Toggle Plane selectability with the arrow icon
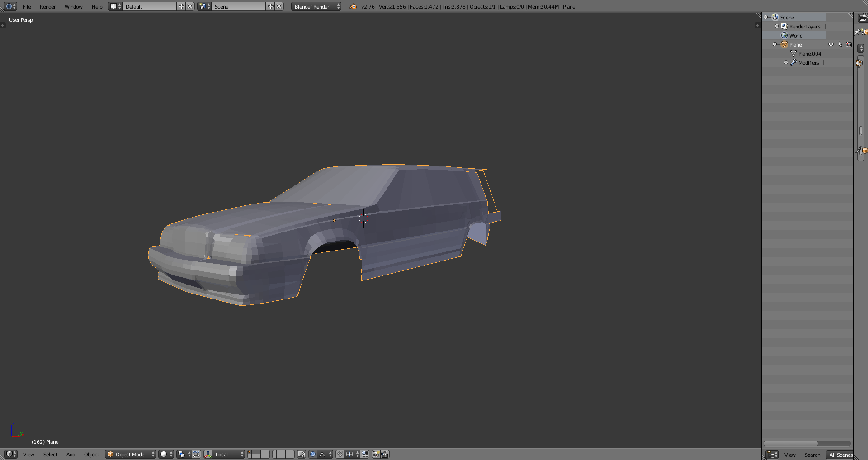The image size is (868, 460). tap(840, 45)
